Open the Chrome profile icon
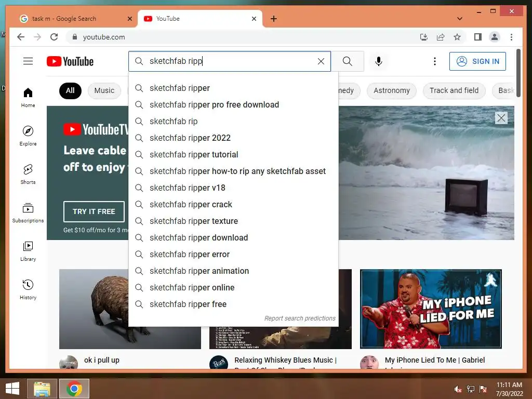 [495, 37]
